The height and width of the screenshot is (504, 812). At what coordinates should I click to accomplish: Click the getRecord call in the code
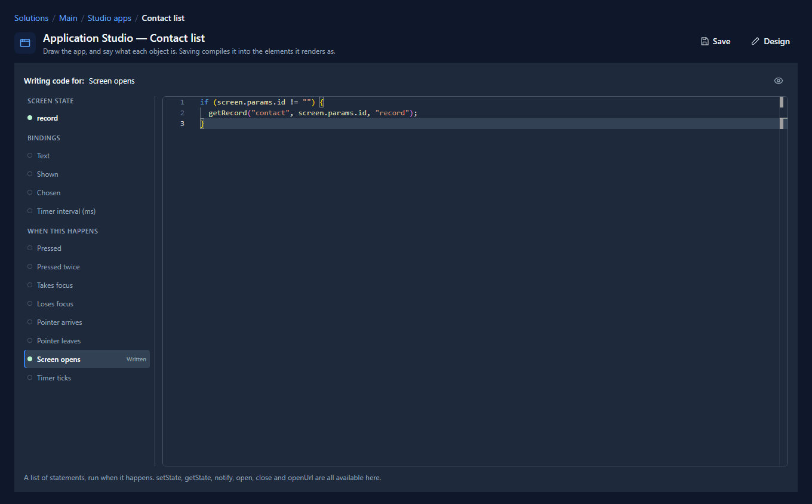pyautogui.click(x=227, y=113)
